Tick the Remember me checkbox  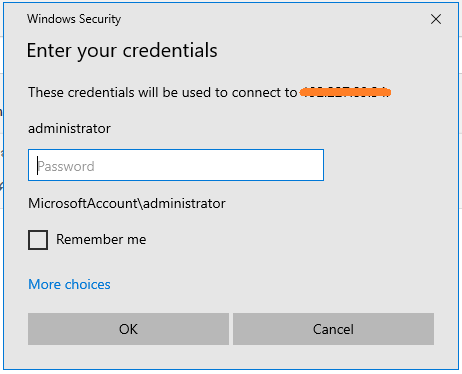click(x=38, y=240)
